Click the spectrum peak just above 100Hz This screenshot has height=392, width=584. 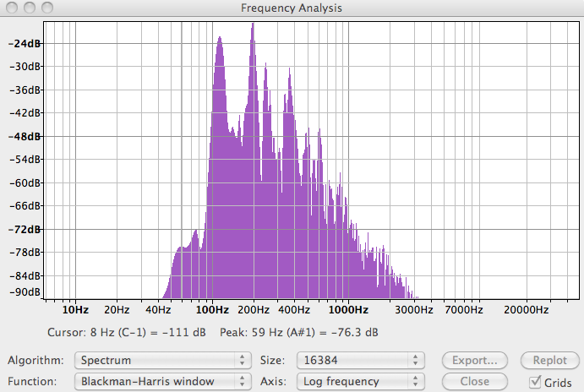pos(220,39)
